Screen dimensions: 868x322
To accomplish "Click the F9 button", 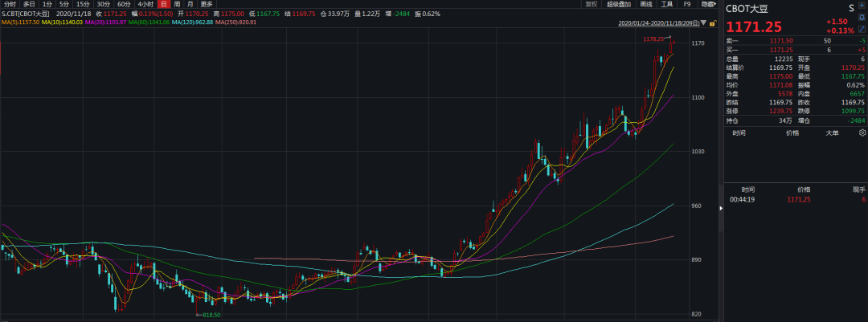I will pos(687,5).
